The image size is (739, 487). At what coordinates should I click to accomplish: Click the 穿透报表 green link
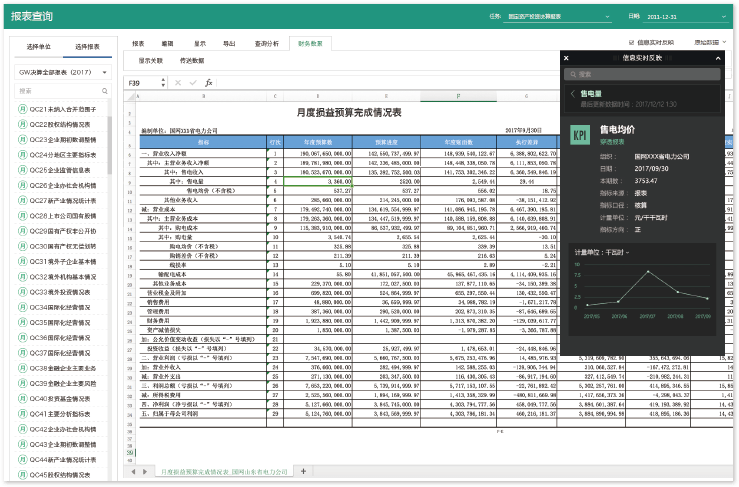[x=613, y=143]
